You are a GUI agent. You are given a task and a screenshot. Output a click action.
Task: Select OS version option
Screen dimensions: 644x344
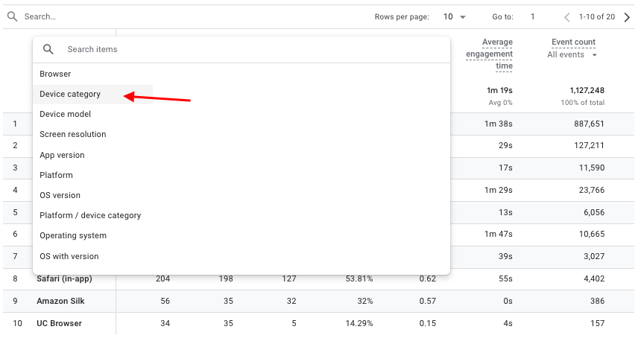(60, 196)
